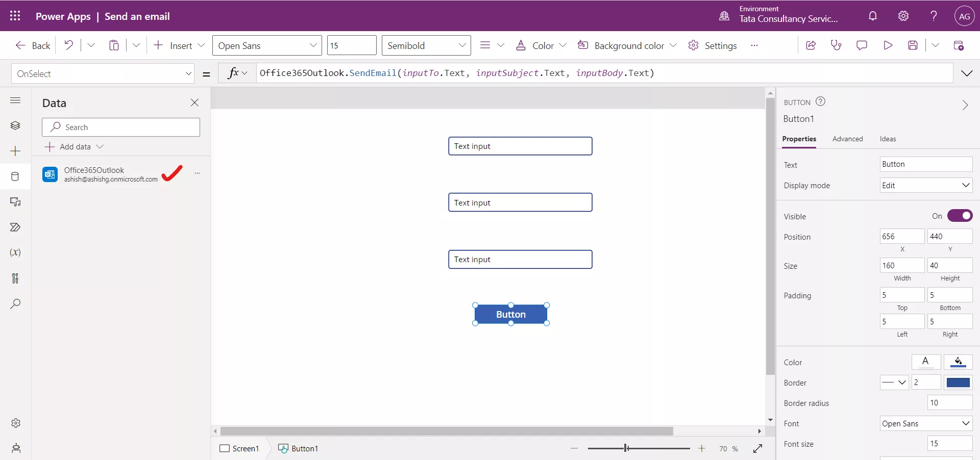980x460 pixels.
Task: Click the Back button in the toolbar
Action: click(x=32, y=45)
